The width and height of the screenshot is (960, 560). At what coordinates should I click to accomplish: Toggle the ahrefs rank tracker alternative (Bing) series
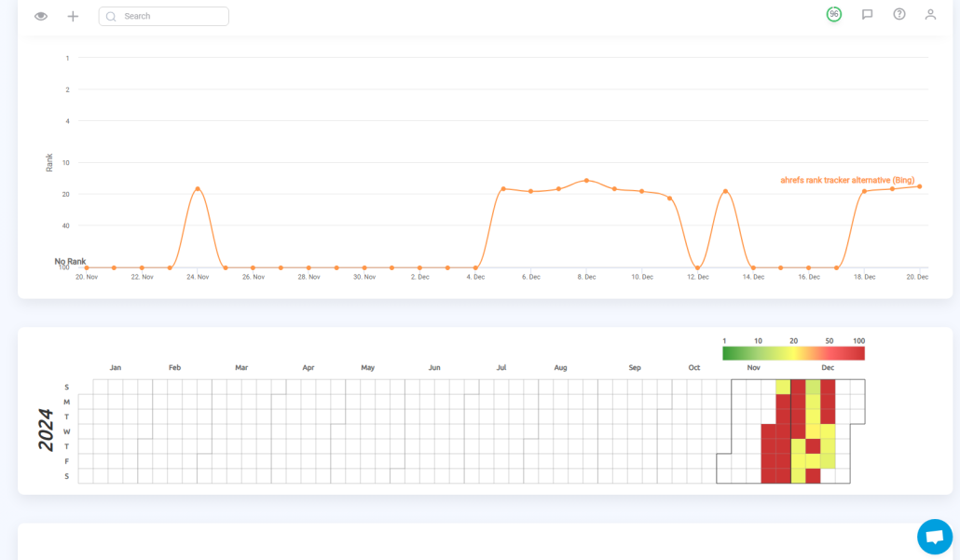(x=846, y=180)
